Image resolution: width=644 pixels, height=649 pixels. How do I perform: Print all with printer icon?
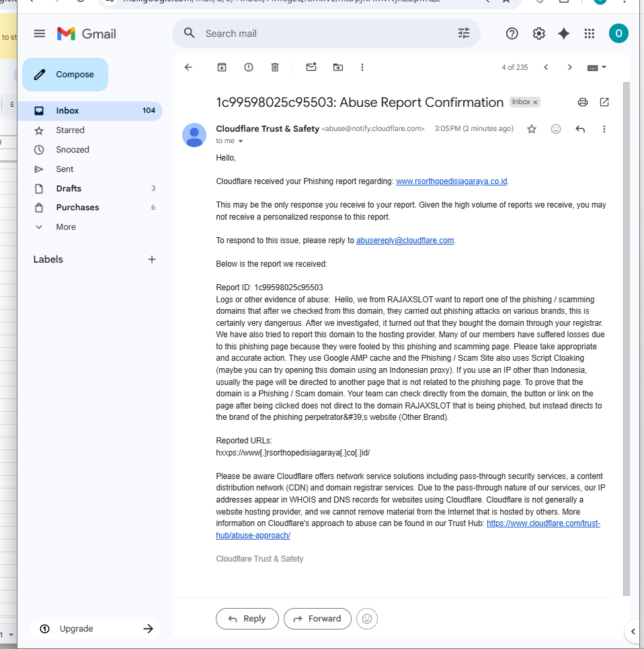(x=583, y=102)
